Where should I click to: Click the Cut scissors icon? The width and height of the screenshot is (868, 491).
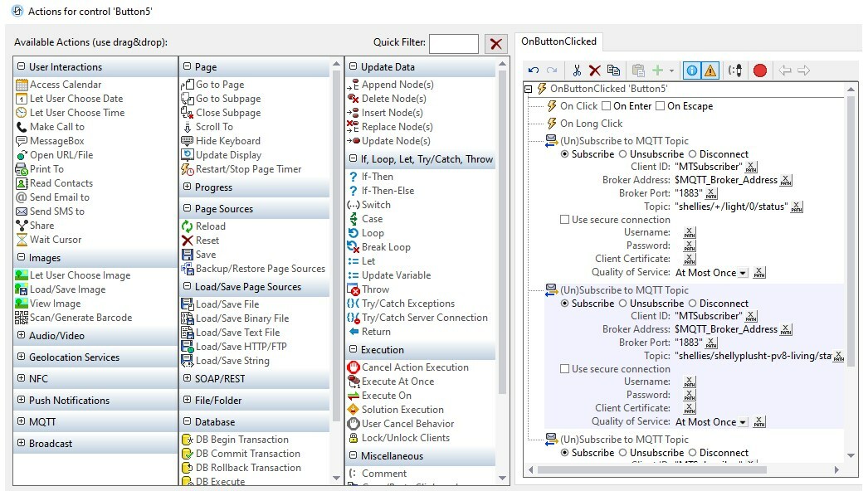tap(577, 70)
